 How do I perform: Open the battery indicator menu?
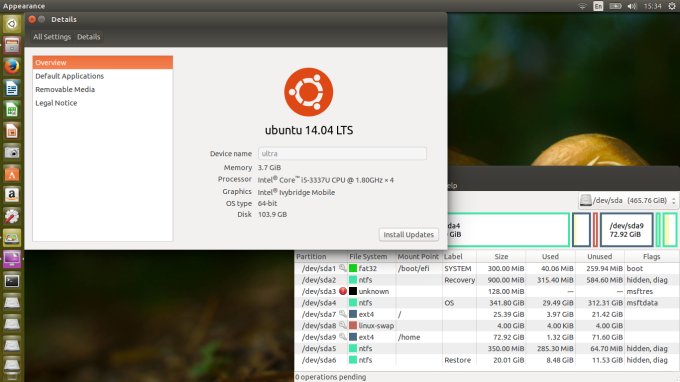coord(615,6)
